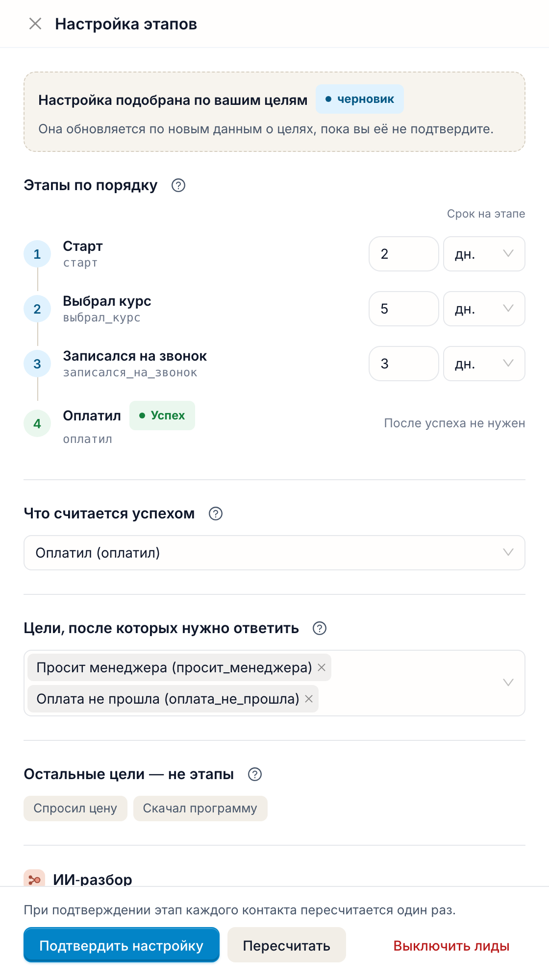Open the дн. unit dropdown for Записался на звонок
The image size is (549, 980).
pos(484,364)
